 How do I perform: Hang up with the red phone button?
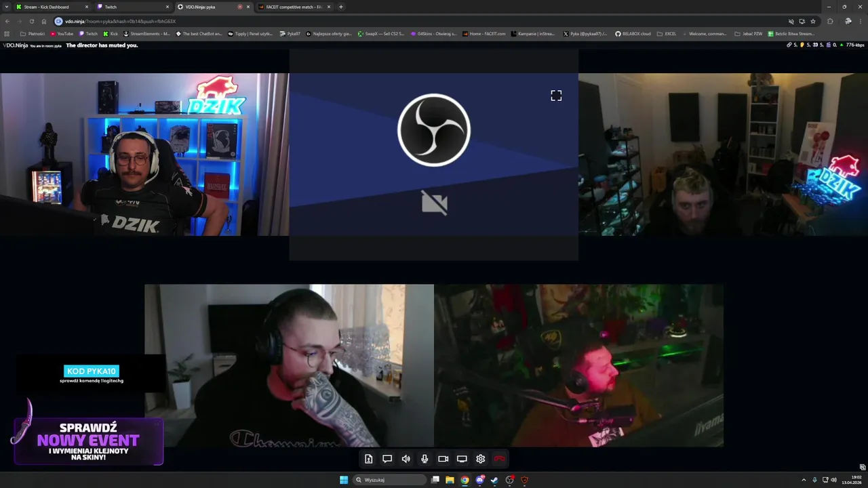click(499, 459)
